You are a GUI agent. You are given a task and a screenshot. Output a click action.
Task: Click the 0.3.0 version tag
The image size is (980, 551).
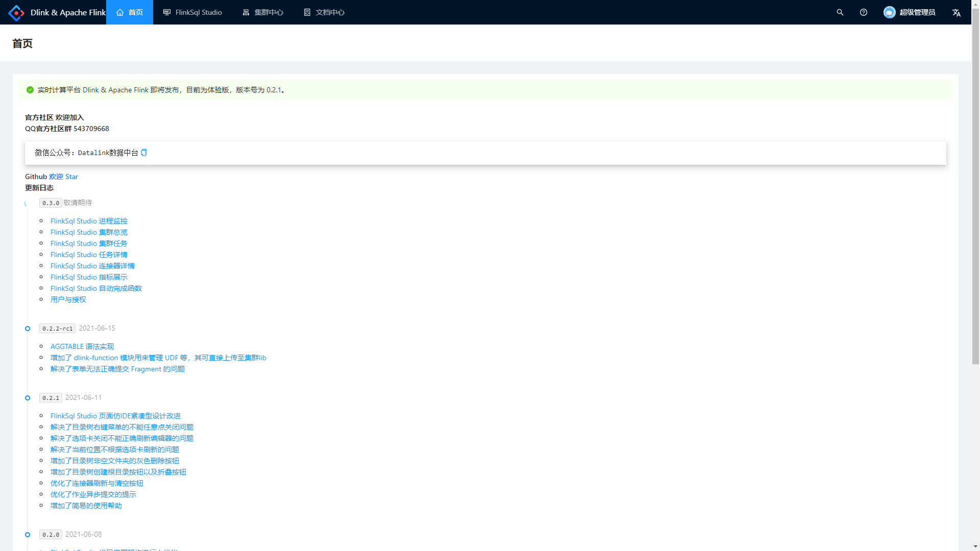[x=51, y=203]
